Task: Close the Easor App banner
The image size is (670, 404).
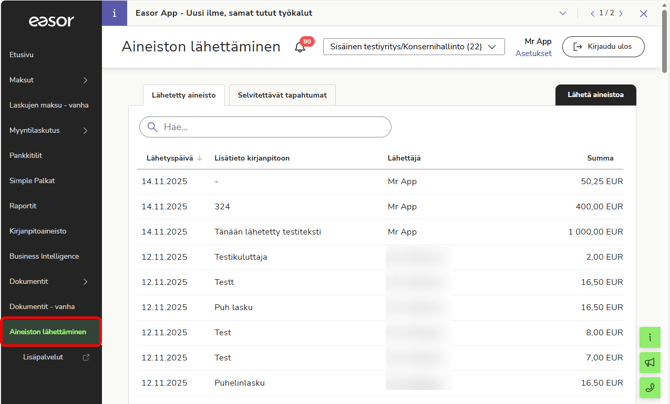Action: tap(643, 14)
